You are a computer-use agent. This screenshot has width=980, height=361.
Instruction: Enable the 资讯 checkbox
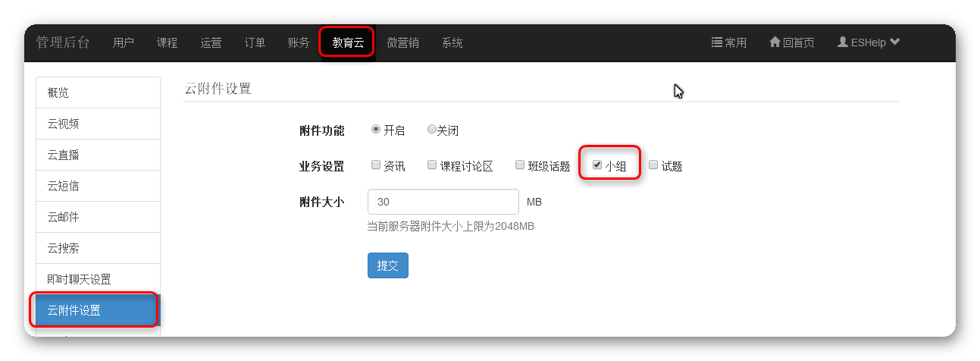click(x=376, y=165)
